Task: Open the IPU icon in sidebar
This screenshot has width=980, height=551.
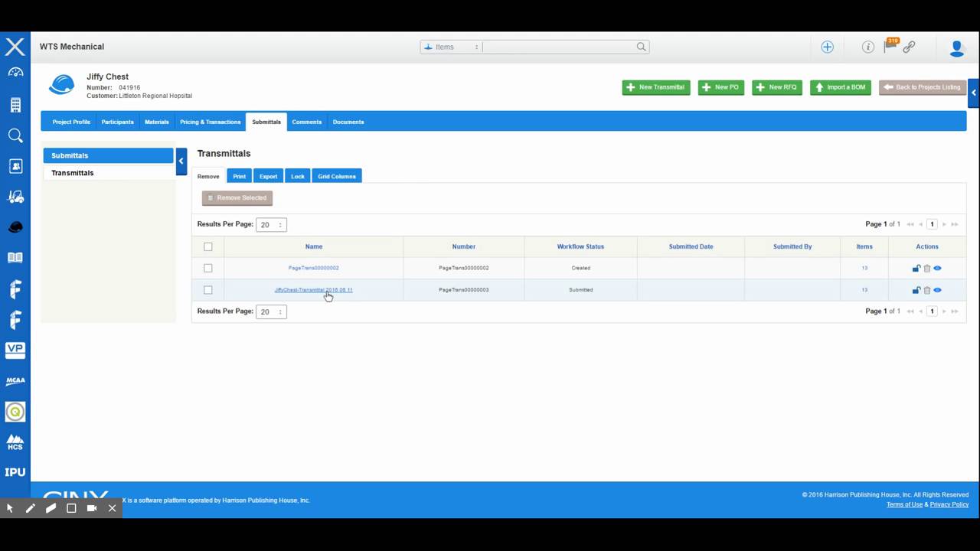Action: point(15,472)
